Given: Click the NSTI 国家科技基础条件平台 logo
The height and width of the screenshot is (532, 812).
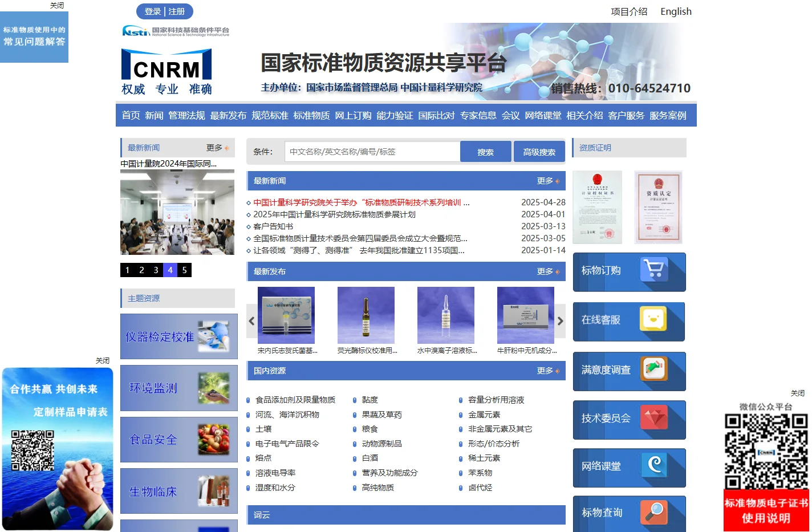Looking at the screenshot, I should (176, 31).
